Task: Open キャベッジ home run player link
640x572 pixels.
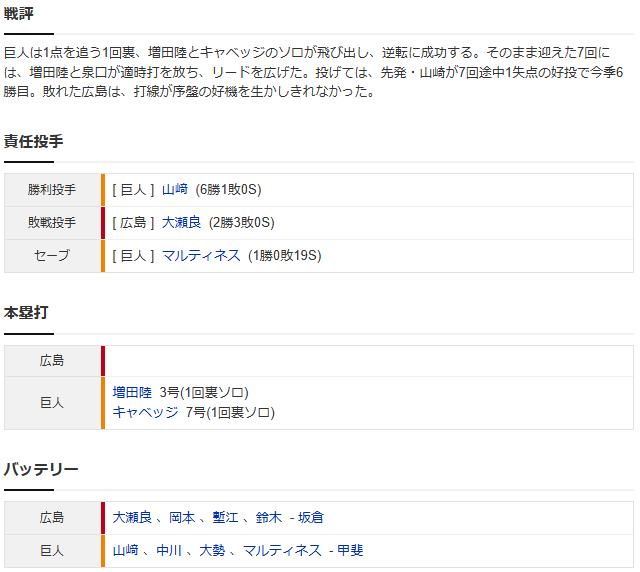Action: [145, 412]
